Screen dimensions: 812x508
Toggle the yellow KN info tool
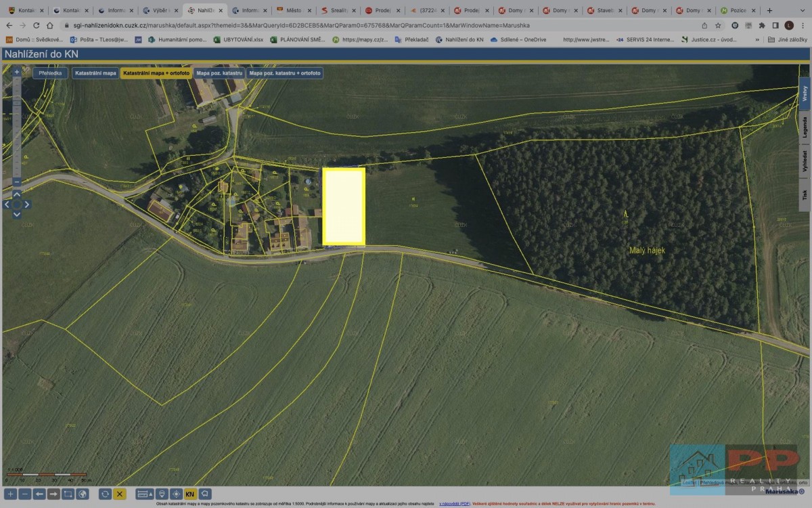pos(190,494)
